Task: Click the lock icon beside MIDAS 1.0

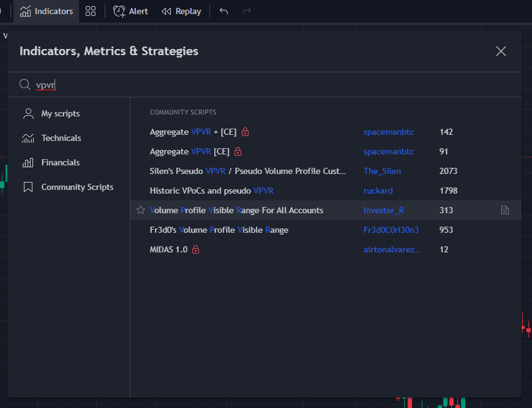Action: click(x=196, y=249)
